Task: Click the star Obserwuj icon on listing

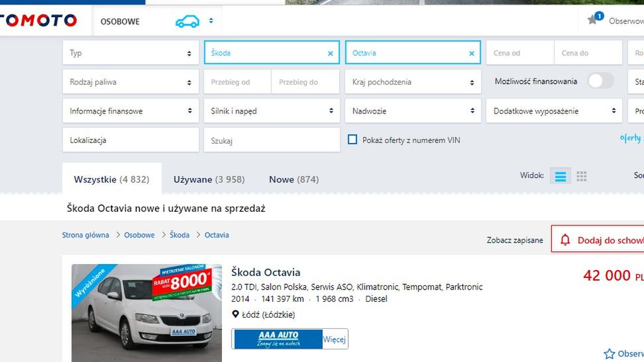Action: pyautogui.click(x=610, y=354)
